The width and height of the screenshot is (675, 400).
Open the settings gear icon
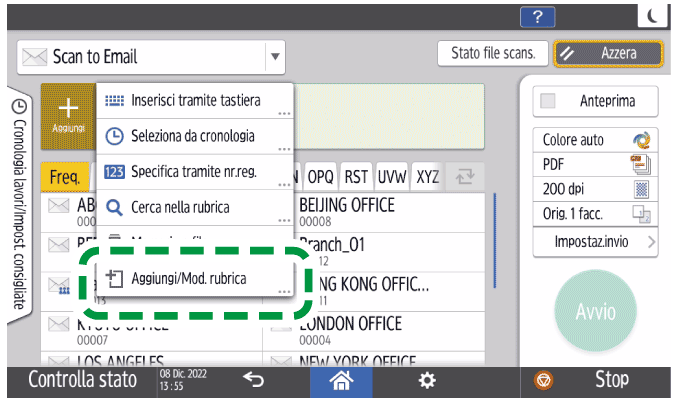427,381
